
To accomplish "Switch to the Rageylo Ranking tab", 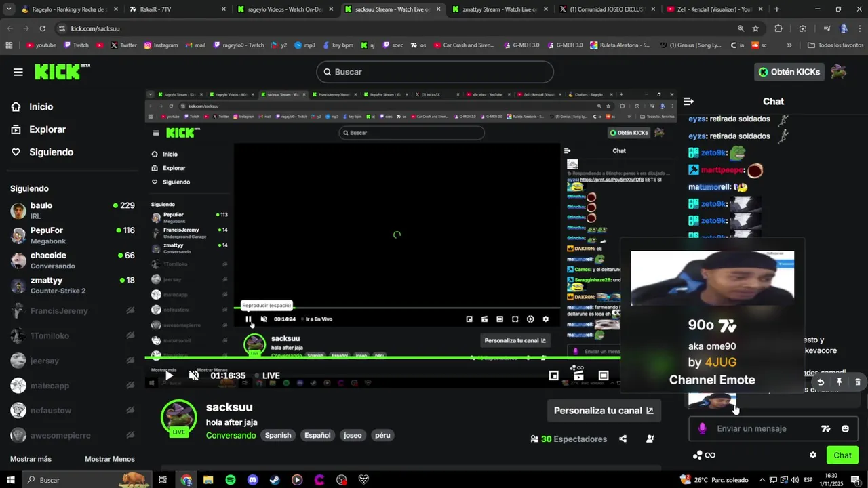I will [x=69, y=9].
